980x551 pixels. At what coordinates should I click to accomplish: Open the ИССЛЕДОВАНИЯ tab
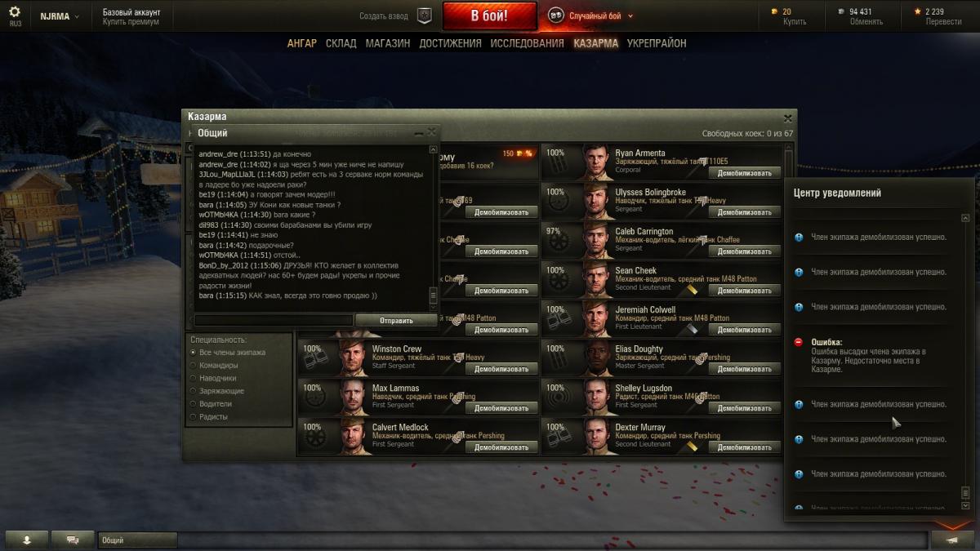pyautogui.click(x=528, y=43)
